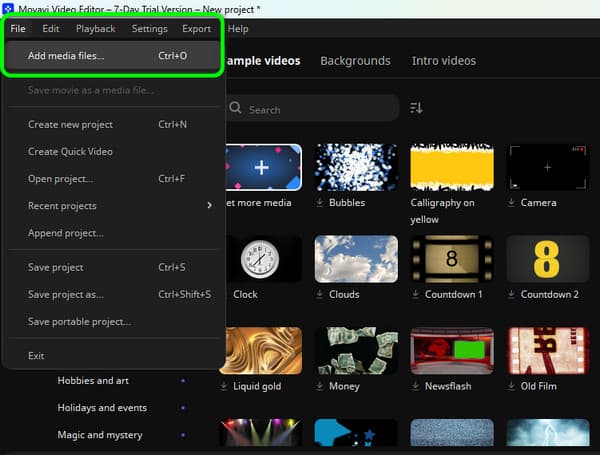Screen dimensions: 600x455
Task: Select Save portable project
Action: (112, 321)
